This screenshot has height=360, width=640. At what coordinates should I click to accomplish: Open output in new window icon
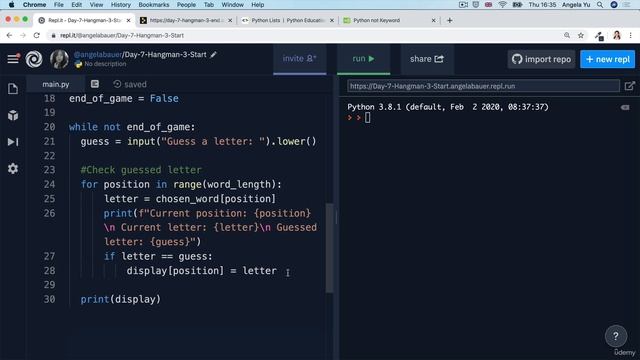(x=629, y=86)
